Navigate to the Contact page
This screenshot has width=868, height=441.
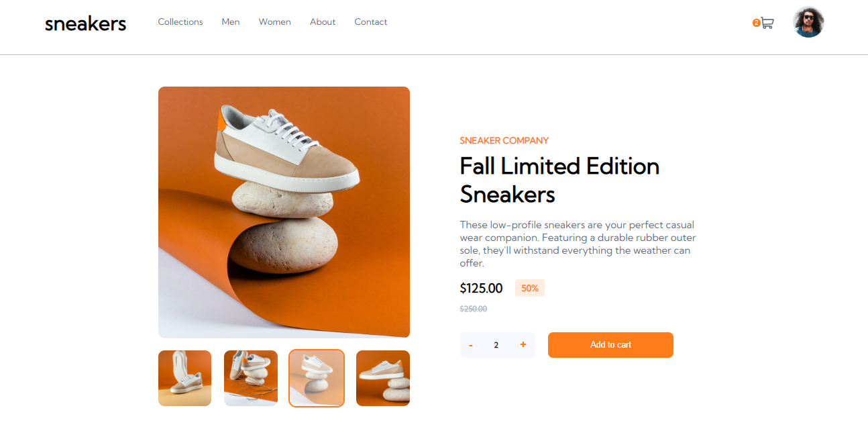[370, 21]
